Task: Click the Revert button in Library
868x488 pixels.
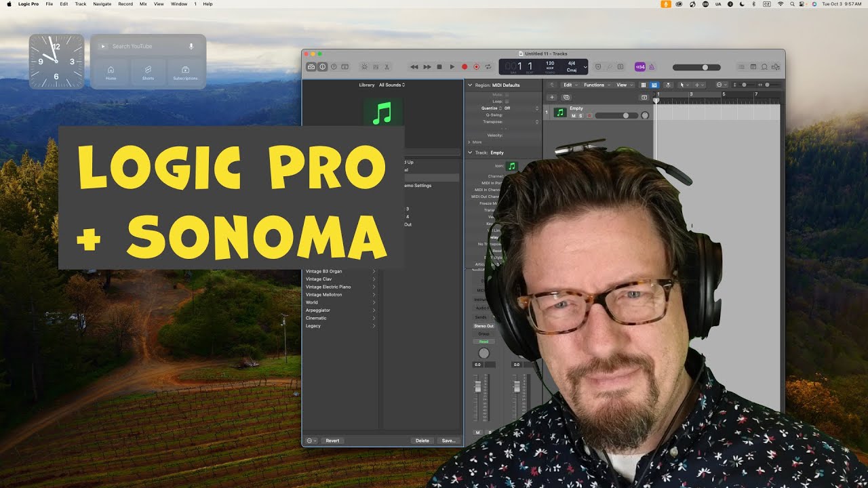Action: pyautogui.click(x=332, y=441)
